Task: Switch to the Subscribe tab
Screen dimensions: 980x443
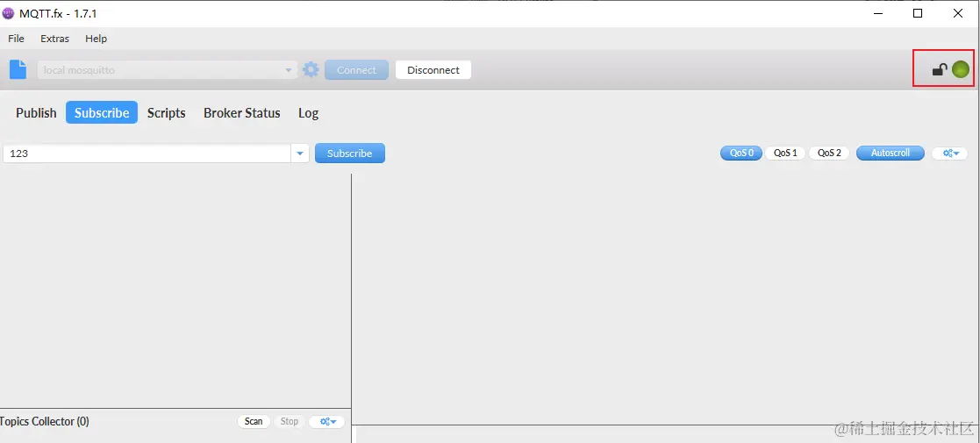Action: coord(102,113)
